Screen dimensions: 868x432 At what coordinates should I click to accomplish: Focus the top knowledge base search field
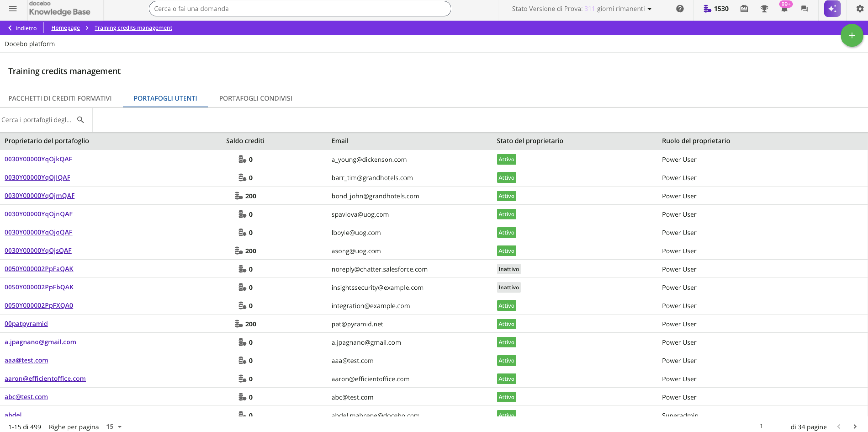(x=299, y=9)
